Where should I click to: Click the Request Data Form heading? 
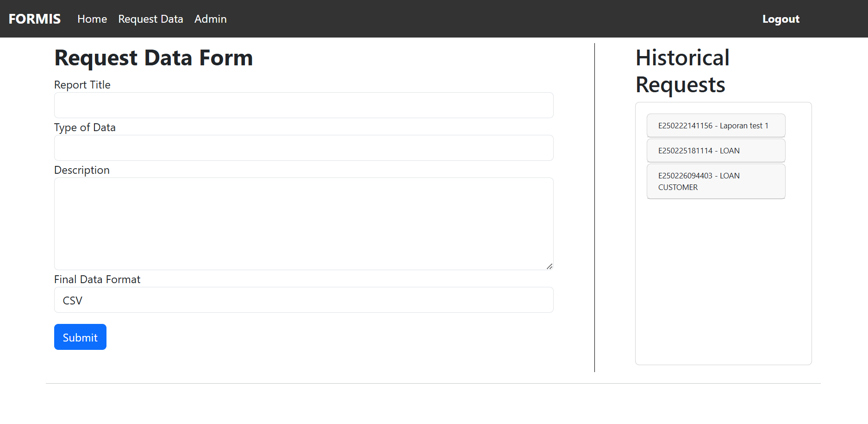point(153,57)
